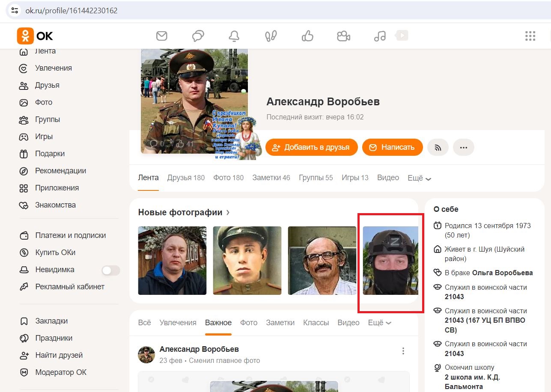Select the Увлечения feed filter
551x392 pixels.
tap(178, 323)
